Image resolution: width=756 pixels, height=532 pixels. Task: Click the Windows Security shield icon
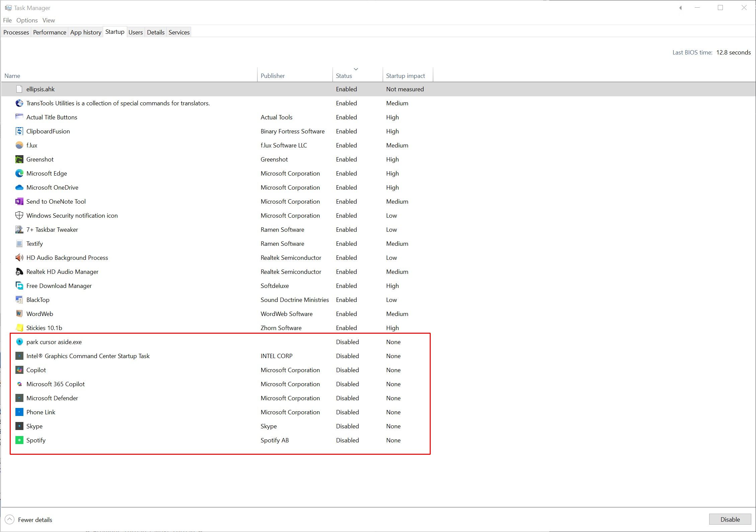[19, 216]
